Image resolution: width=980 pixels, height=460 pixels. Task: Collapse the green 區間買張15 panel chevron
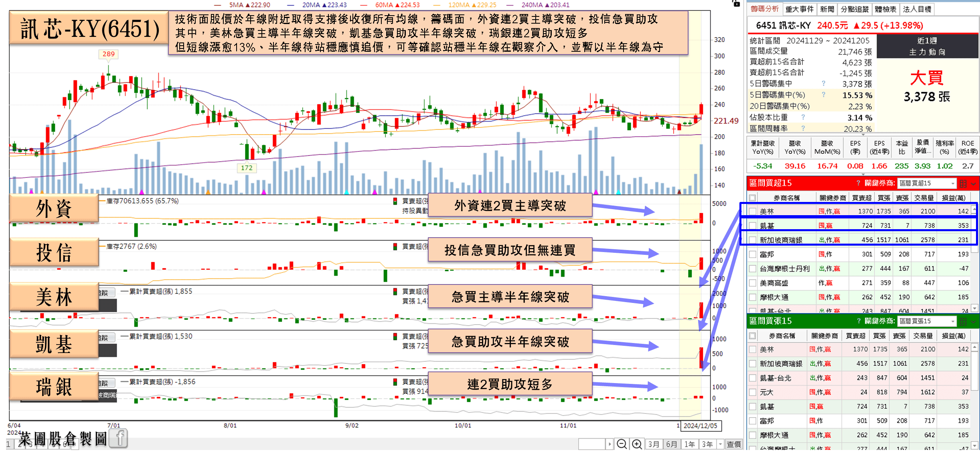[x=974, y=321]
